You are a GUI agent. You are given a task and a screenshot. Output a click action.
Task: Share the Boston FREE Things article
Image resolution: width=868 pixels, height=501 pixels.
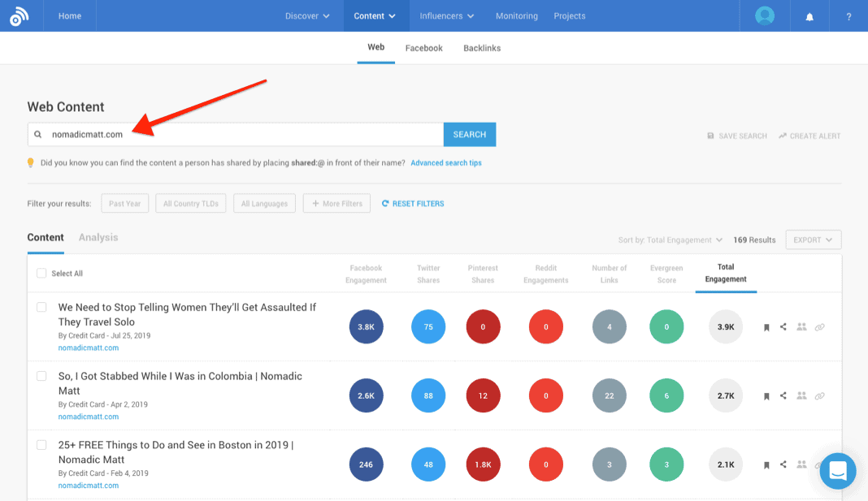[x=783, y=464]
